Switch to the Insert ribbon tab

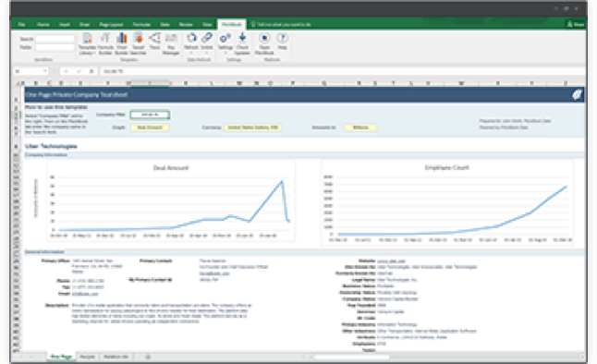[x=65, y=24]
